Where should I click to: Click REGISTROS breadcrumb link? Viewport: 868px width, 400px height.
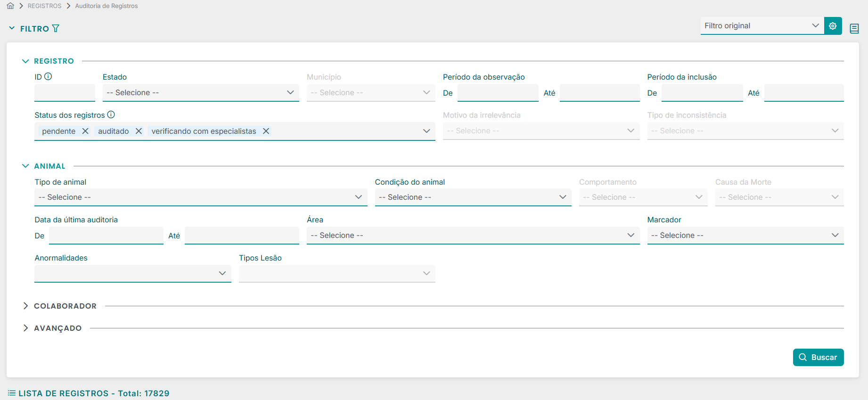tap(44, 6)
